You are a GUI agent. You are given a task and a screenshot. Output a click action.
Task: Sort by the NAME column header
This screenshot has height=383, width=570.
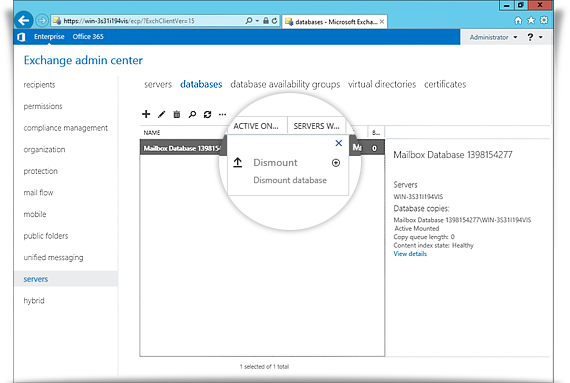152,133
